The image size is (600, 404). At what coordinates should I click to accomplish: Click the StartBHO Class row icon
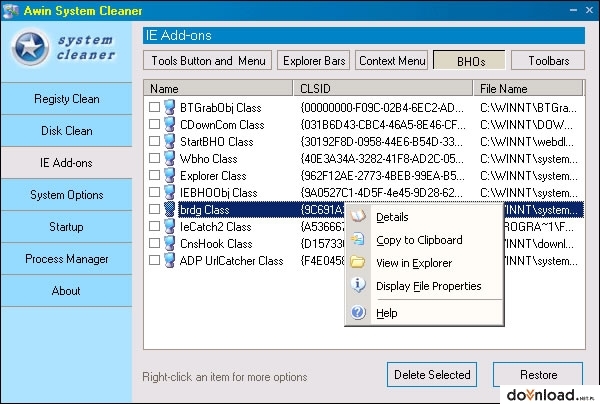pos(170,142)
